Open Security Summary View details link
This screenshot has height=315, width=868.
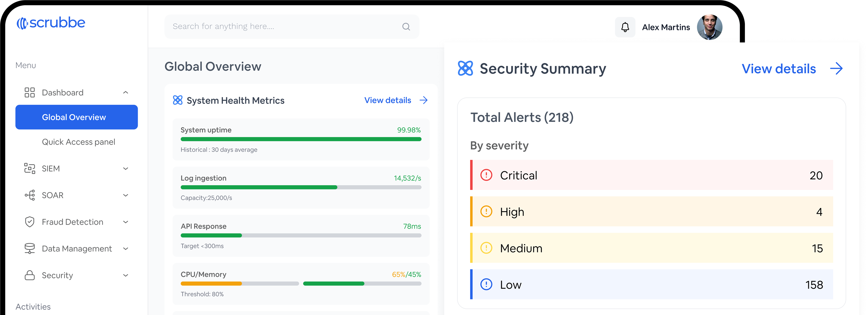(779, 69)
